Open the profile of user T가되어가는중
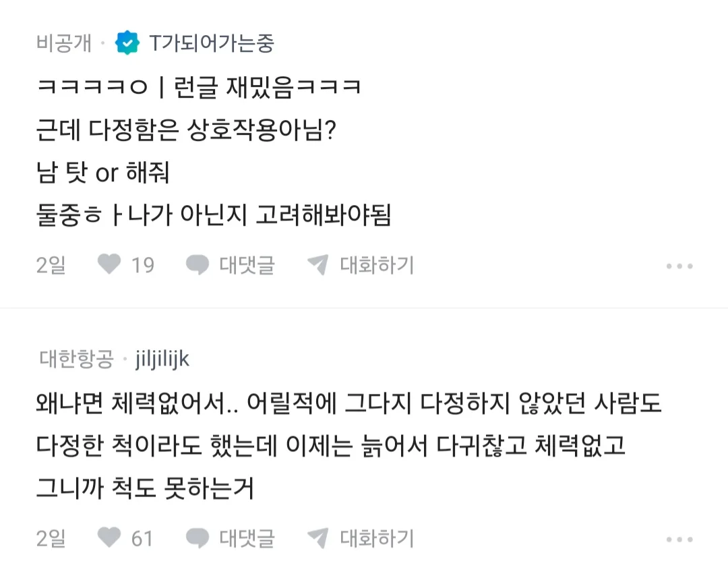The image size is (728, 576). click(x=212, y=43)
